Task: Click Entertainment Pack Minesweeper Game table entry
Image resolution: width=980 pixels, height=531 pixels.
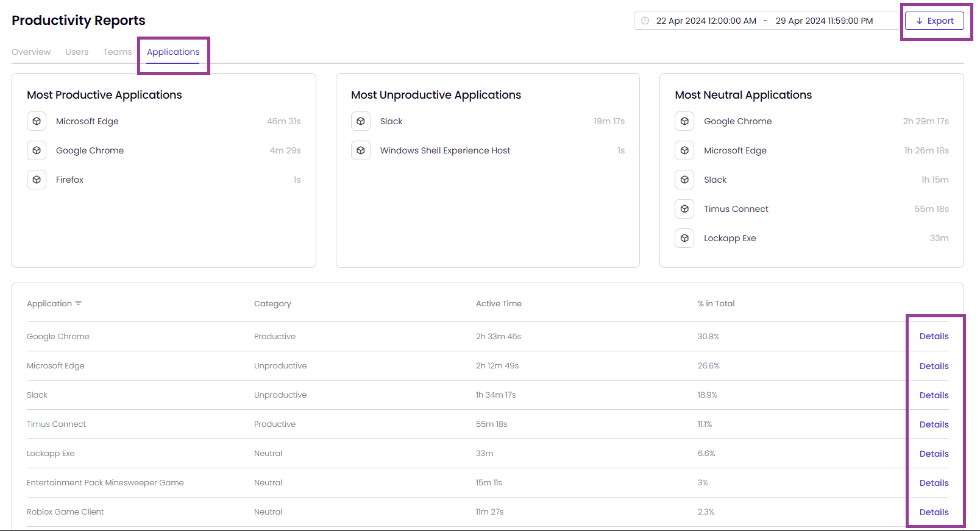Action: (105, 482)
